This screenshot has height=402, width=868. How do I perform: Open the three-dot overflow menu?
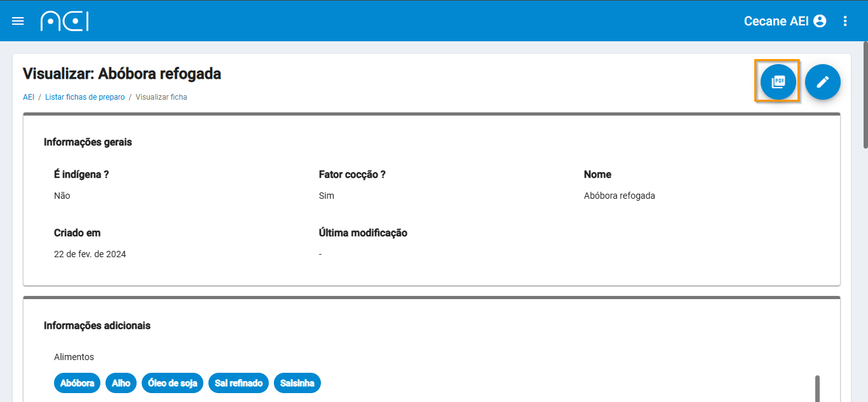[845, 20]
